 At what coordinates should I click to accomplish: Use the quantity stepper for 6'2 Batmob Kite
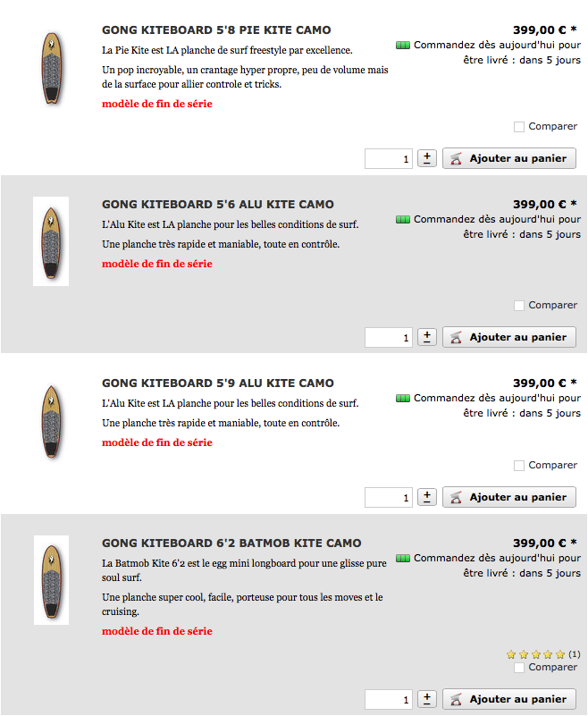(x=427, y=699)
